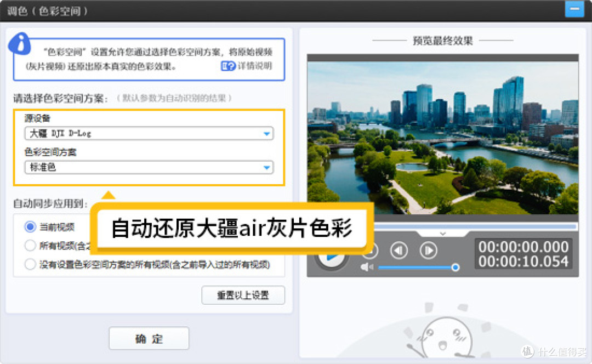Image resolution: width=592 pixels, height=364 pixels.
Task: Click the 00:00:10.054 duration readout
Action: [523, 261]
